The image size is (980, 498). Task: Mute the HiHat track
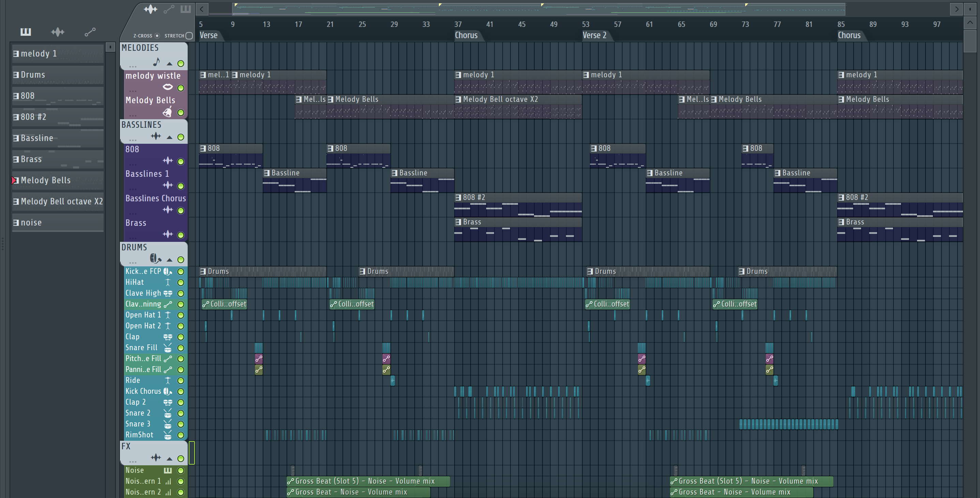click(181, 283)
